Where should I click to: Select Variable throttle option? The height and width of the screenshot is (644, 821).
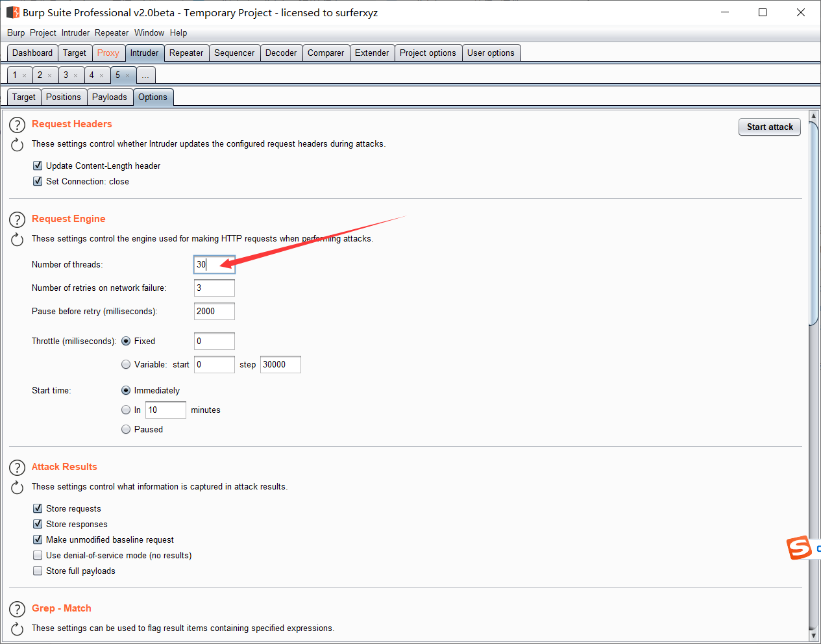[126, 364]
